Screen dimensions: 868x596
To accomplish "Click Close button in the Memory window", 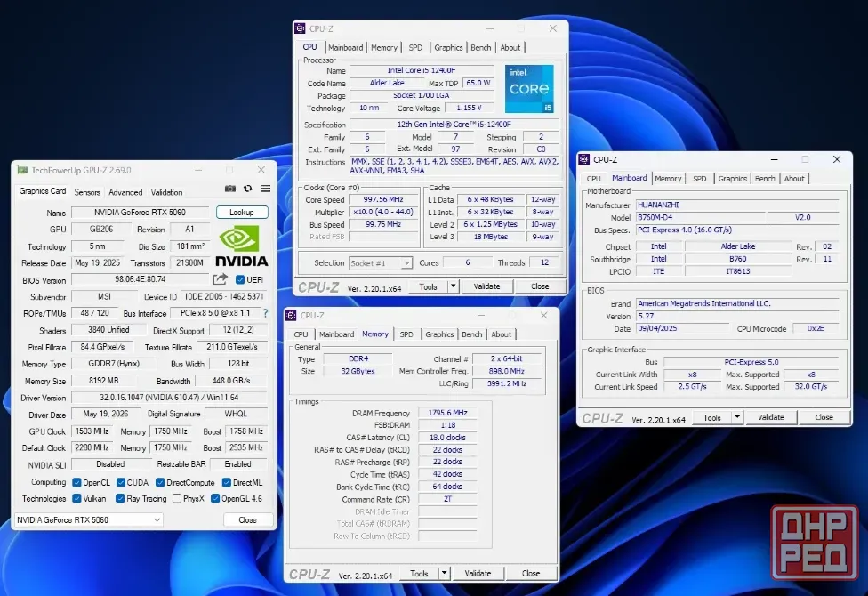I will (530, 573).
